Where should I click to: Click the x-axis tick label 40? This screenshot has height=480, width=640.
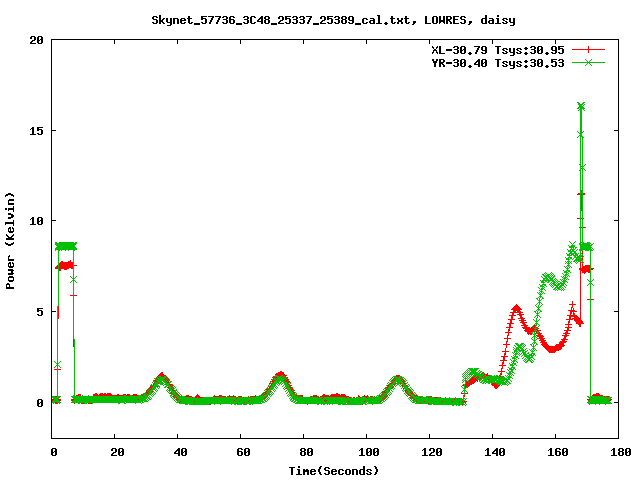pyautogui.click(x=180, y=452)
